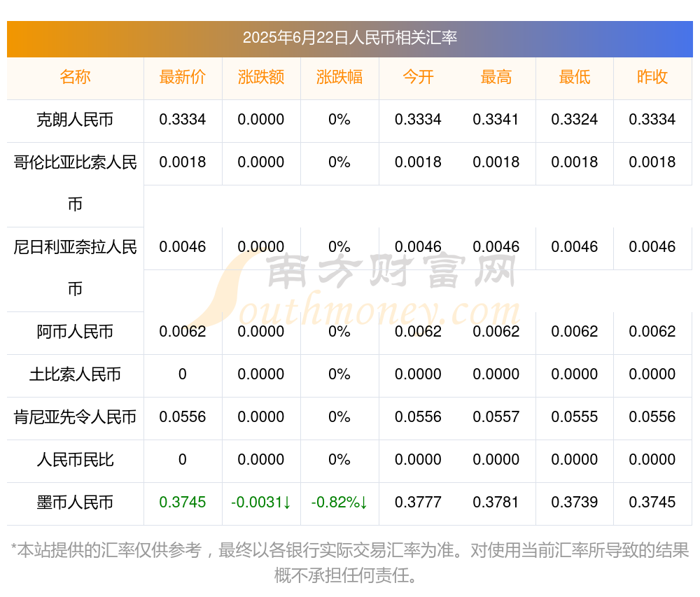700x597 pixels.
Task: Click 墨币人民币 latest price 0.3745 in green
Action: tap(183, 503)
